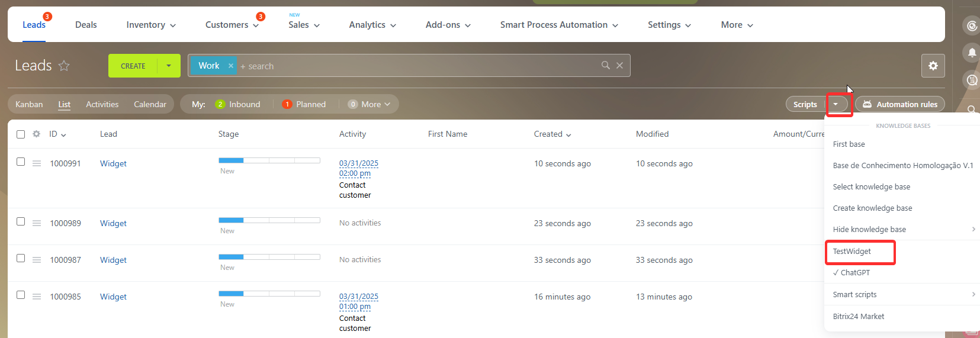Viewport: 980px width, 338px height.
Task: Toggle the select-all leads checkbox
Action: click(x=21, y=134)
